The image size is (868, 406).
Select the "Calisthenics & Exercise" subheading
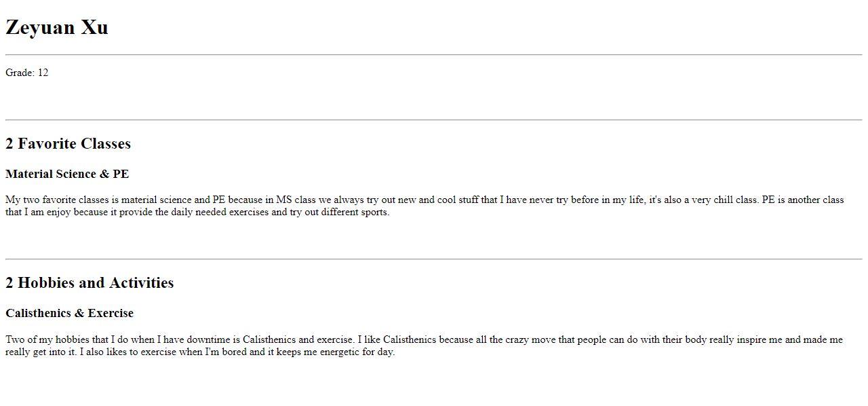[x=69, y=314]
